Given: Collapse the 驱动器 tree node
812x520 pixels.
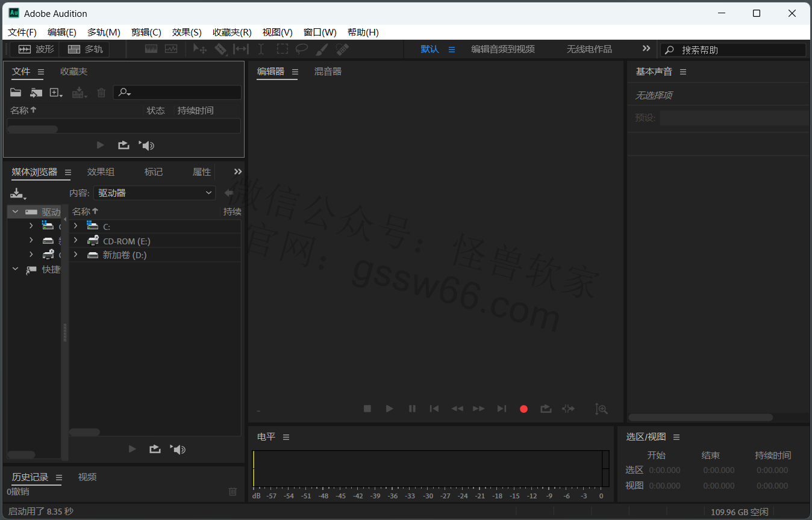Looking at the screenshot, I should [15, 212].
